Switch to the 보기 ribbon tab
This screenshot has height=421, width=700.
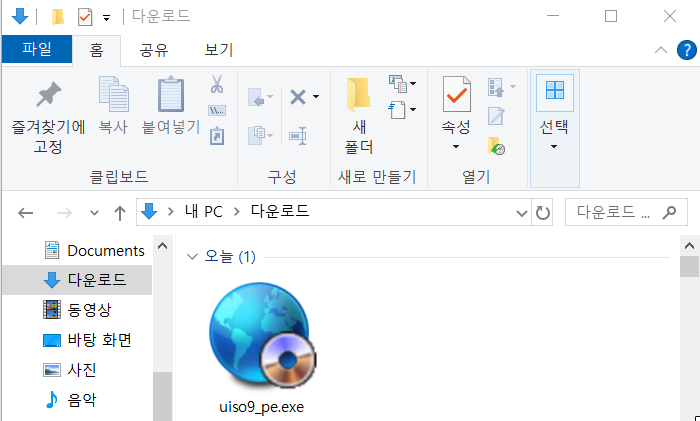(219, 50)
